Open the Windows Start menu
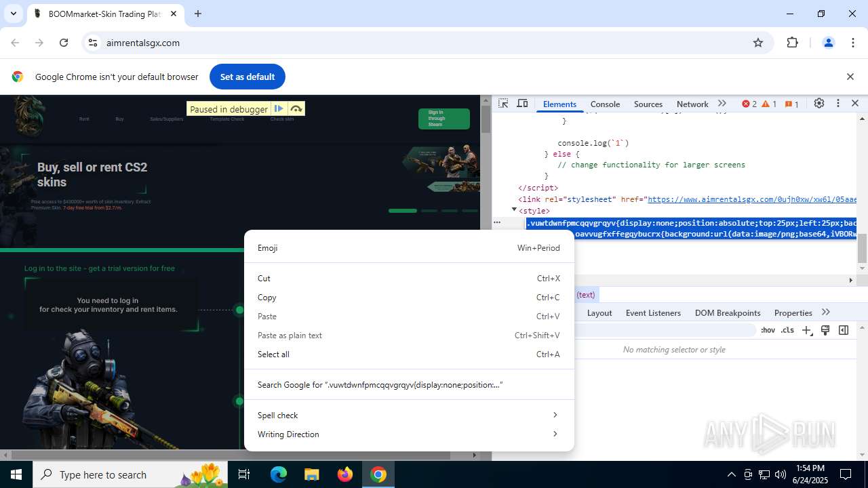 16,474
